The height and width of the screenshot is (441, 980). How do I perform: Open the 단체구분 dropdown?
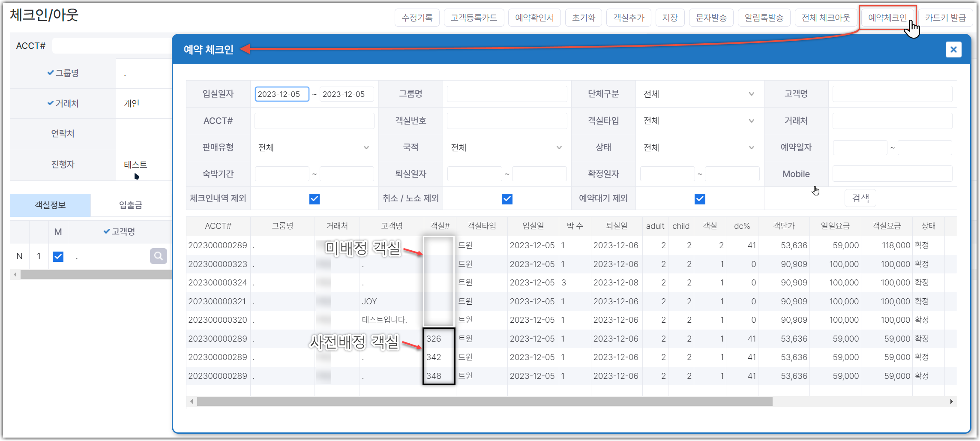pyautogui.click(x=699, y=94)
